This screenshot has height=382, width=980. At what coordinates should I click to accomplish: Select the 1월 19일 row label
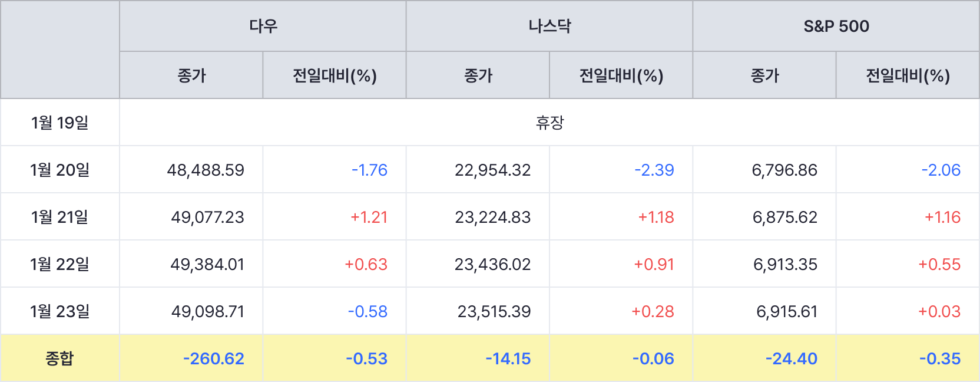click(59, 123)
